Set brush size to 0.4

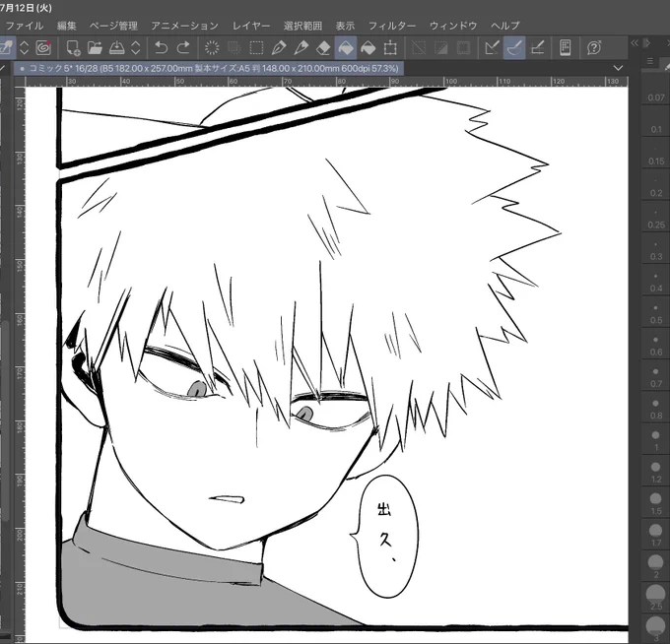point(656,281)
